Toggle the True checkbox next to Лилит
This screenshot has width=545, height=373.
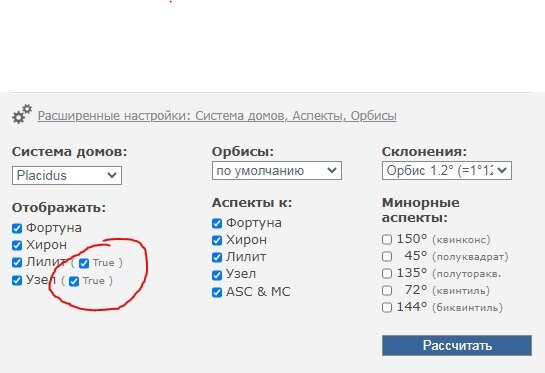(84, 263)
